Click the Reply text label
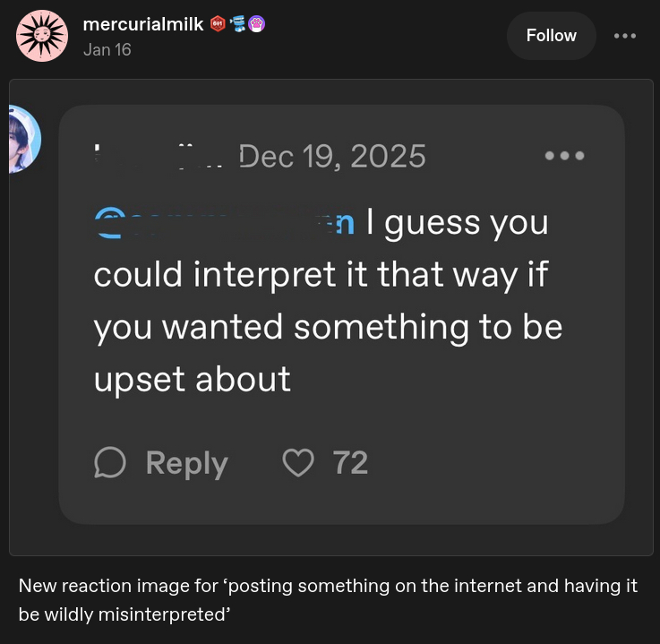 [x=186, y=463]
